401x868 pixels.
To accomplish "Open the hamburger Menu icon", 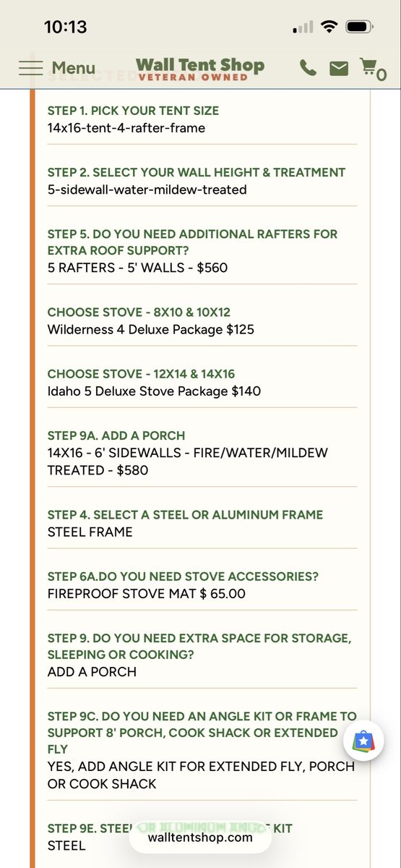I will coord(31,68).
